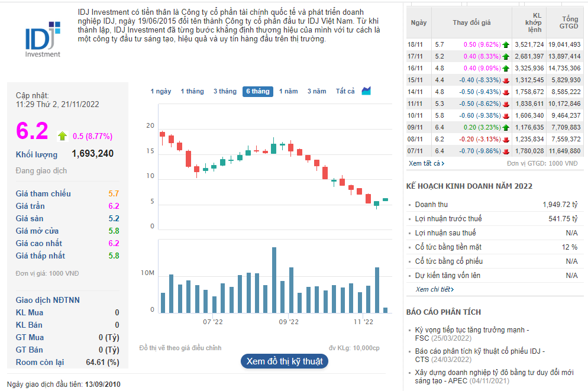Open the Xem tất cả price history link
Viewport: 588px width, 391px height.
pyautogui.click(x=427, y=163)
